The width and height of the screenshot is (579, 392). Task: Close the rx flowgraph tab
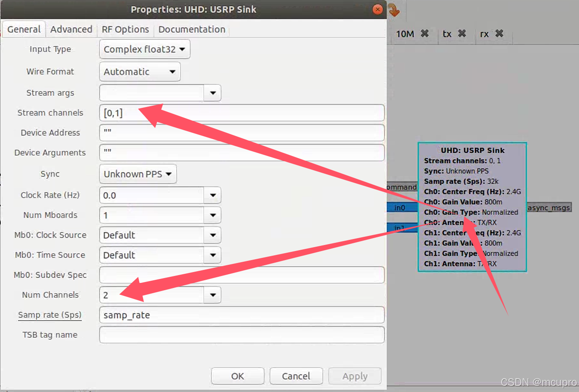499,33
